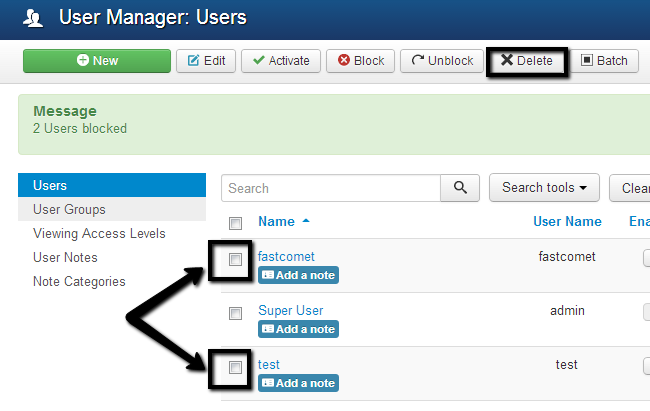Open User Groups in sidebar
Viewport: 650px width, 411px height.
[x=69, y=209]
